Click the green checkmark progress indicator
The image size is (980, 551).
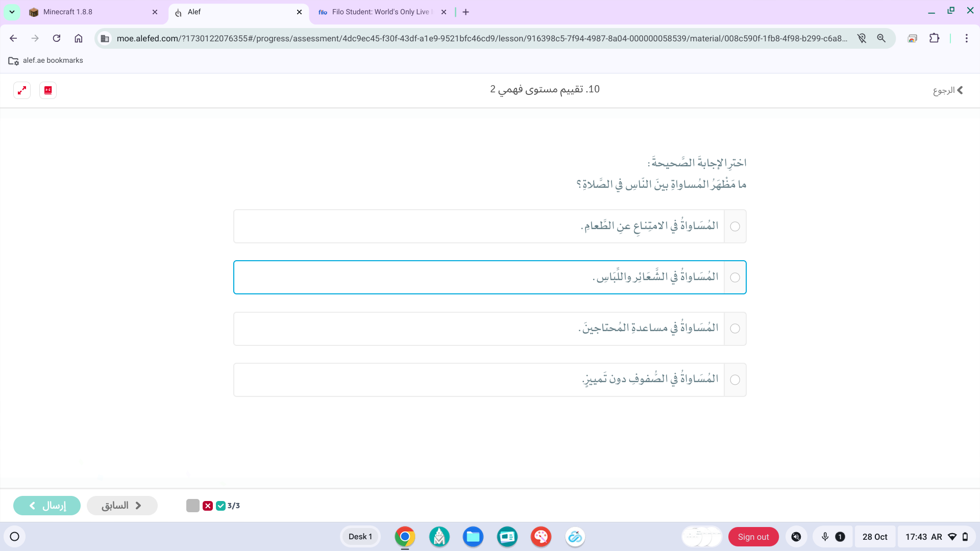pyautogui.click(x=220, y=506)
